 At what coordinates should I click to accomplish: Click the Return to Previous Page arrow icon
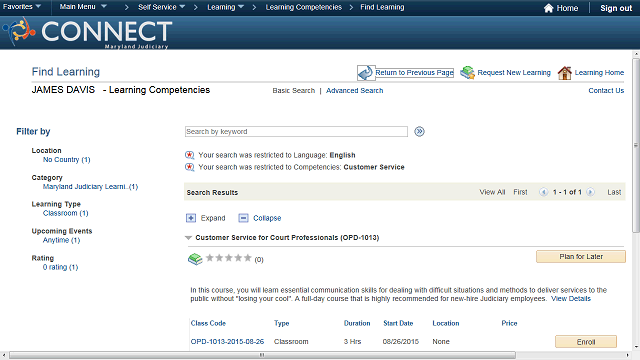pos(365,73)
